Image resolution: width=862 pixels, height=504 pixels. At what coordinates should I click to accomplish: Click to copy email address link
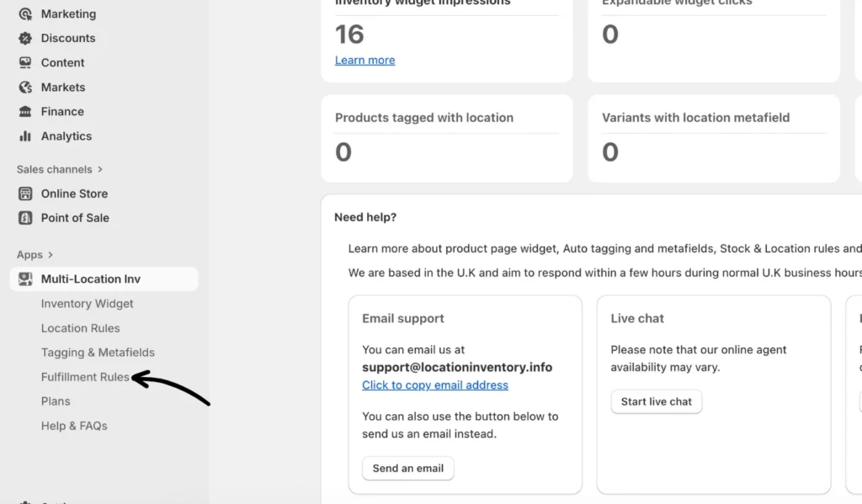434,385
